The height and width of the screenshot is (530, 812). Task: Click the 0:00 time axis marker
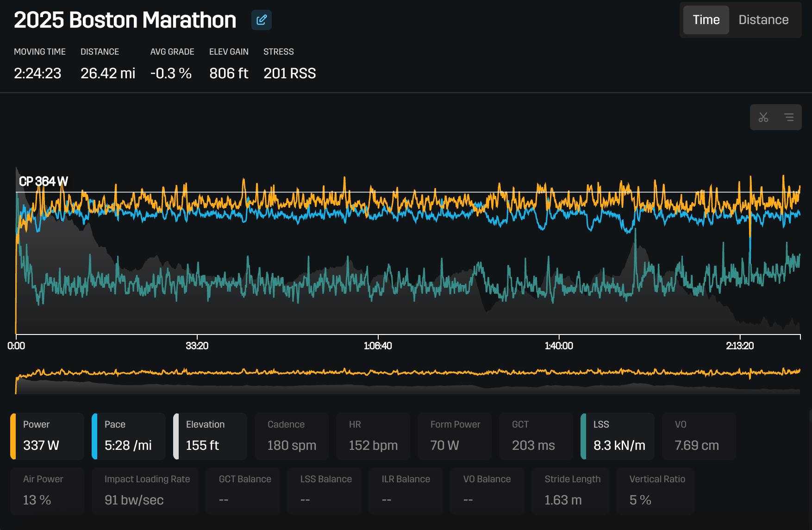pyautogui.click(x=16, y=346)
